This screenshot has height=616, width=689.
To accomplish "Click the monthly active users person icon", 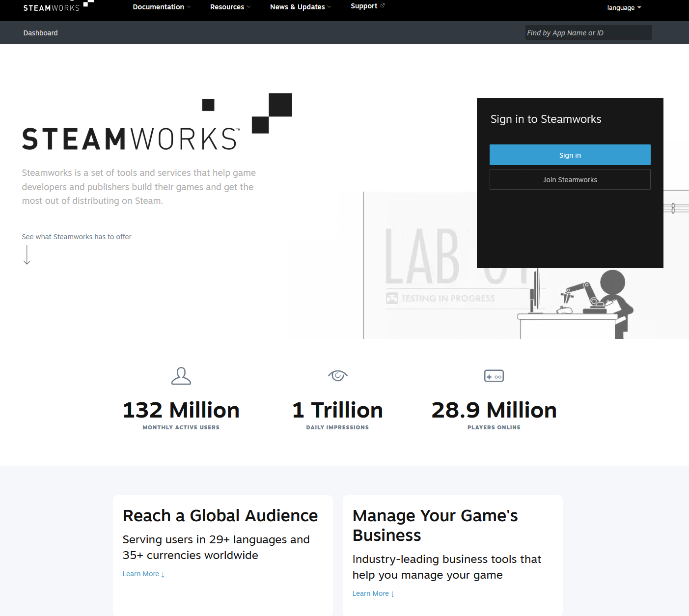I will coord(181,376).
